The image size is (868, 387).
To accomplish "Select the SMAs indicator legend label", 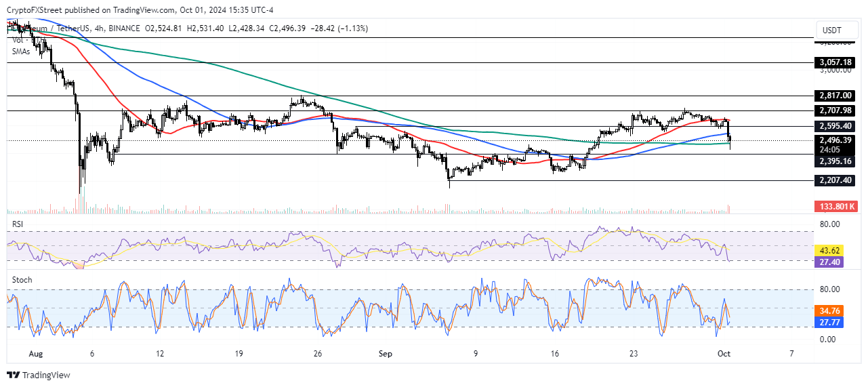I will point(22,51).
